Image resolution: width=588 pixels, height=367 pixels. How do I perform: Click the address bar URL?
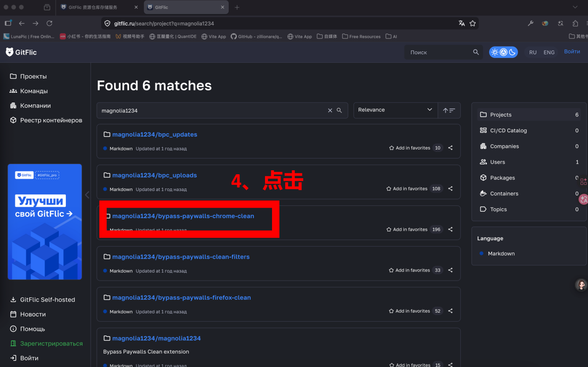(x=164, y=23)
